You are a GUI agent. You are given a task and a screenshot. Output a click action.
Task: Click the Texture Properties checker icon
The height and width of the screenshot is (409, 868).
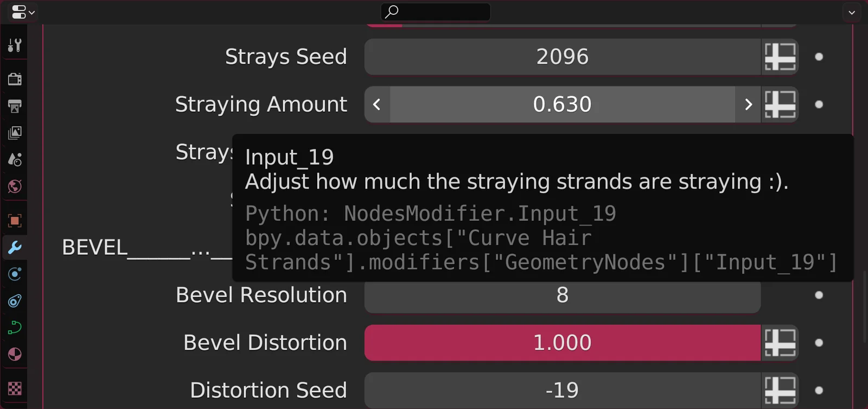point(15,389)
